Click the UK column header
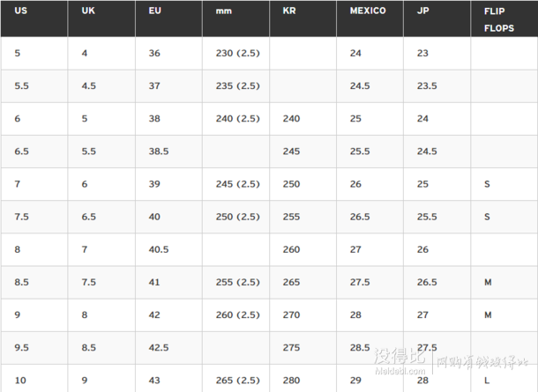The width and height of the screenshot is (538, 392). coord(101,18)
